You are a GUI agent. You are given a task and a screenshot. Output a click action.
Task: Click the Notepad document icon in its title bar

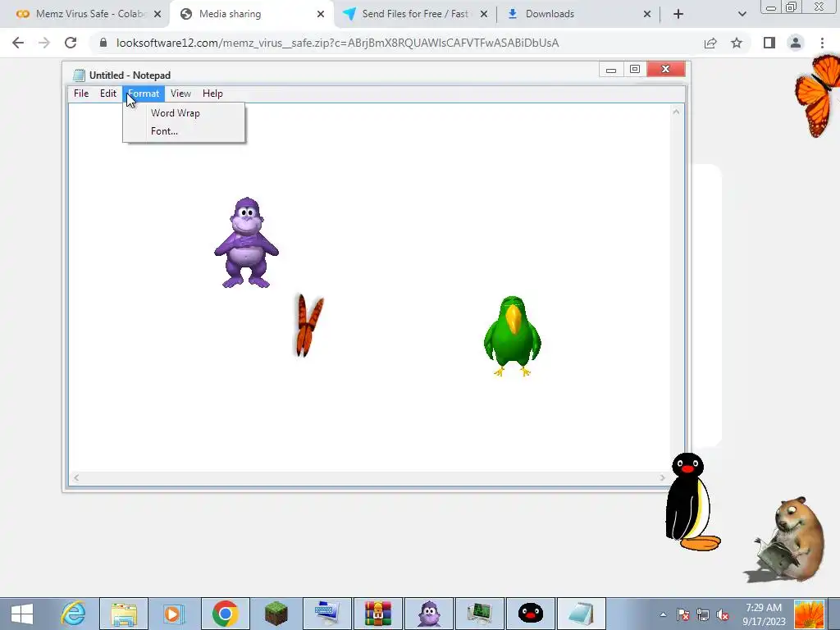pos(79,75)
